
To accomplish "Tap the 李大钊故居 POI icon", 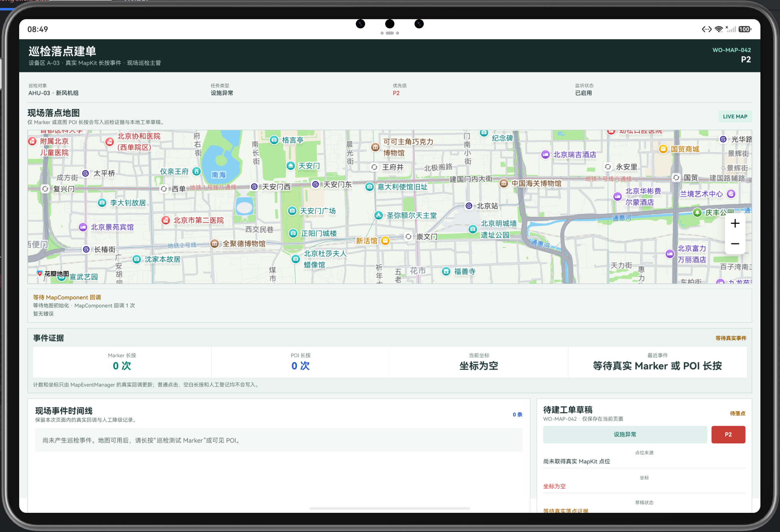I will point(102,203).
